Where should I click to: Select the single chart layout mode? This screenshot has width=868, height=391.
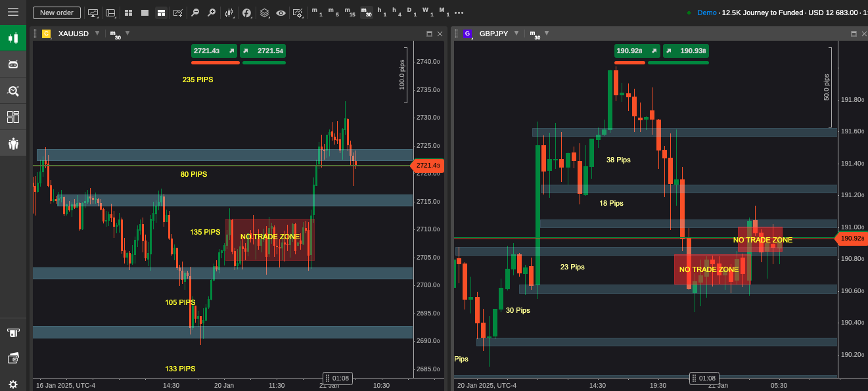point(145,12)
